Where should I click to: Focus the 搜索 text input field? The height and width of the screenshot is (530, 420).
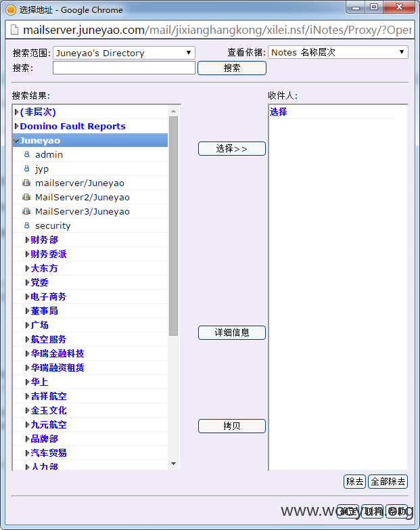pos(124,68)
